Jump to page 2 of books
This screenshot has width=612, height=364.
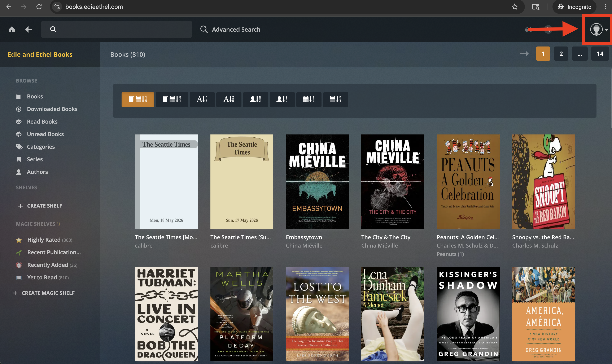coord(561,54)
